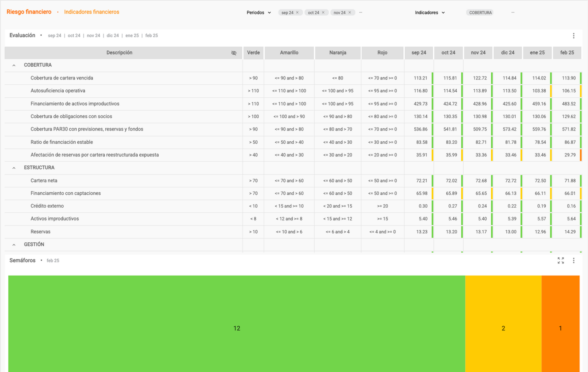Viewport: 588px width, 372px height.
Task: Go to the Riesgo financiero breadcrumb
Action: point(29,12)
